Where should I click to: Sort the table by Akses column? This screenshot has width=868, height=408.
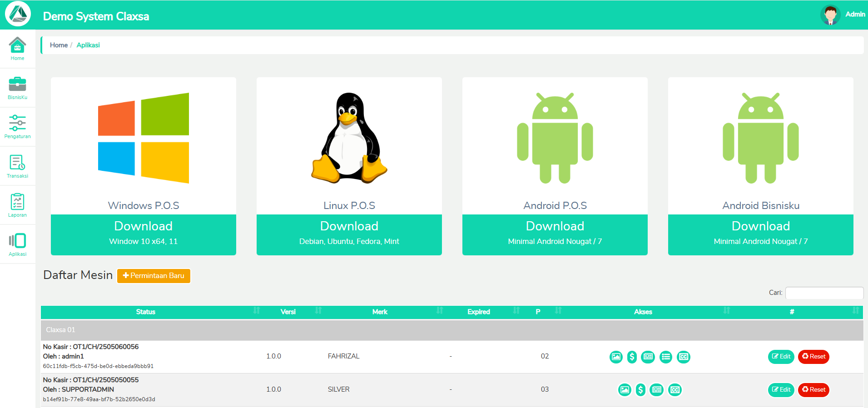[x=650, y=312]
